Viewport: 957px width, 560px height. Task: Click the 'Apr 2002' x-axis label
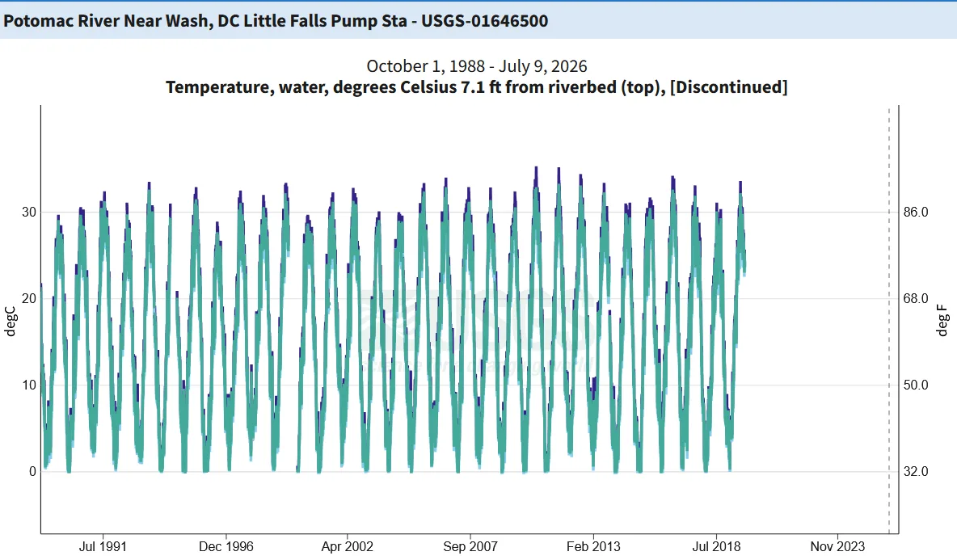348,546
